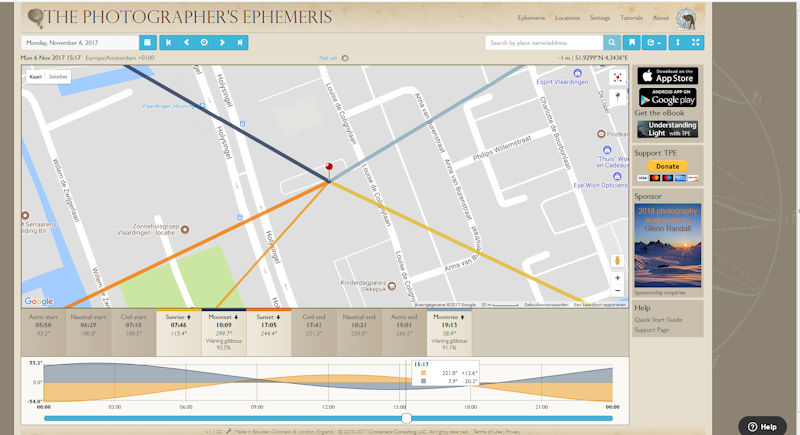Open Understanding Light eBook banner
The image size is (800, 435).
pyautogui.click(x=667, y=129)
